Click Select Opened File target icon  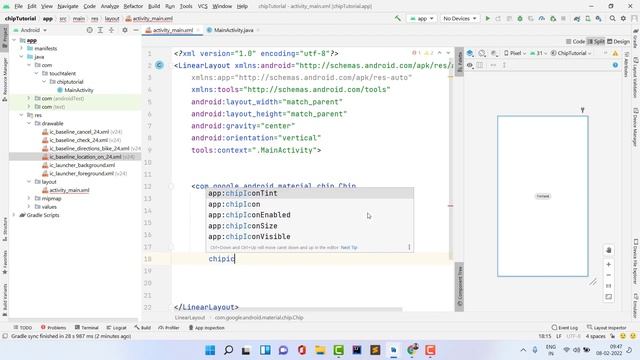click(x=89, y=30)
